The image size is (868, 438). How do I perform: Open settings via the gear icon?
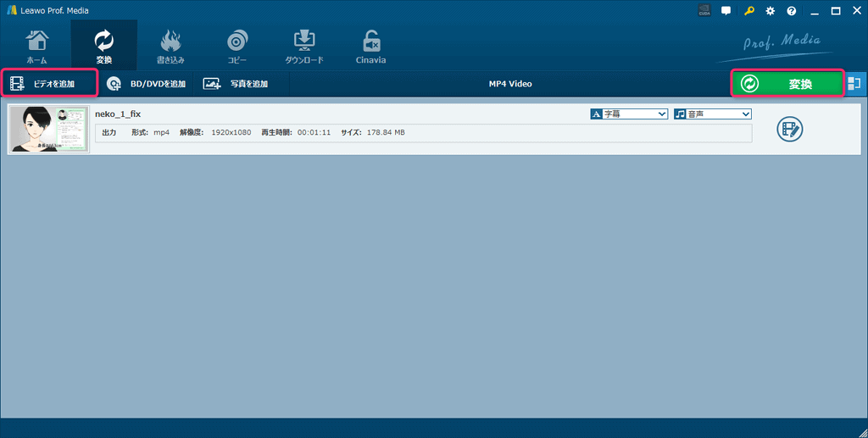[770, 11]
